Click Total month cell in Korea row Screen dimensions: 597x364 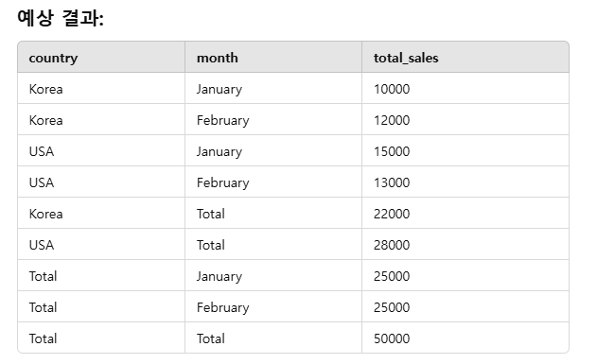coord(211,214)
